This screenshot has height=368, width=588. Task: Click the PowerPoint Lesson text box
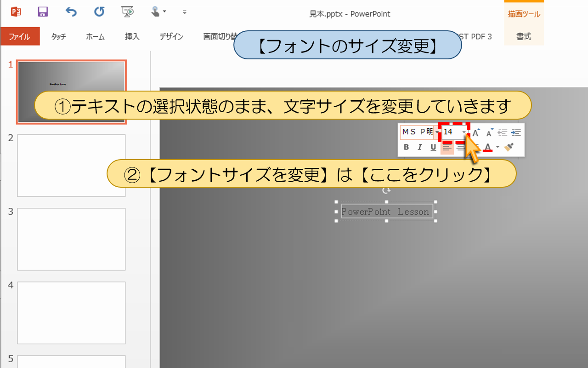(386, 212)
